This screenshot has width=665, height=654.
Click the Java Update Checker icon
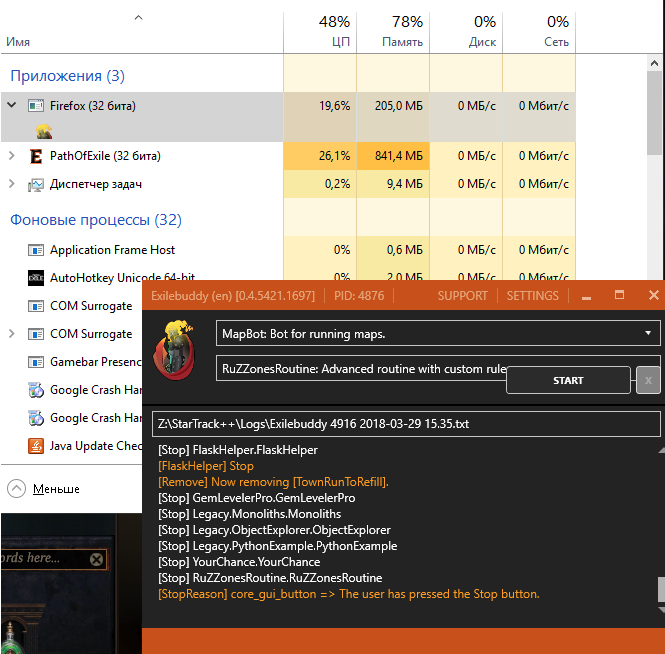(36, 446)
